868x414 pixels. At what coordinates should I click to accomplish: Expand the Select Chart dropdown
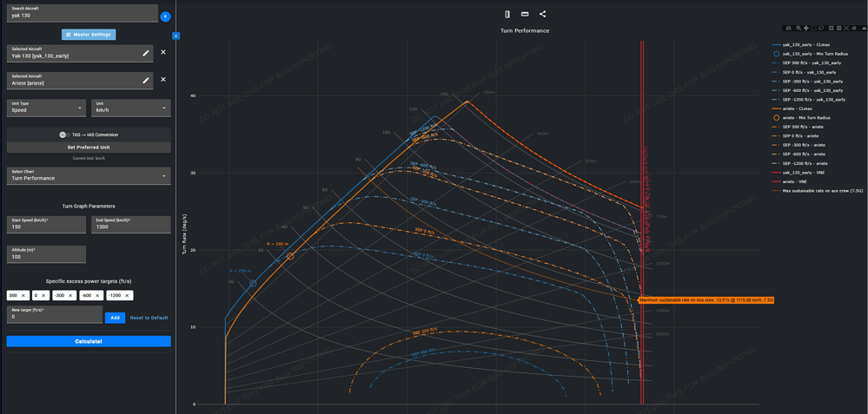(89, 176)
